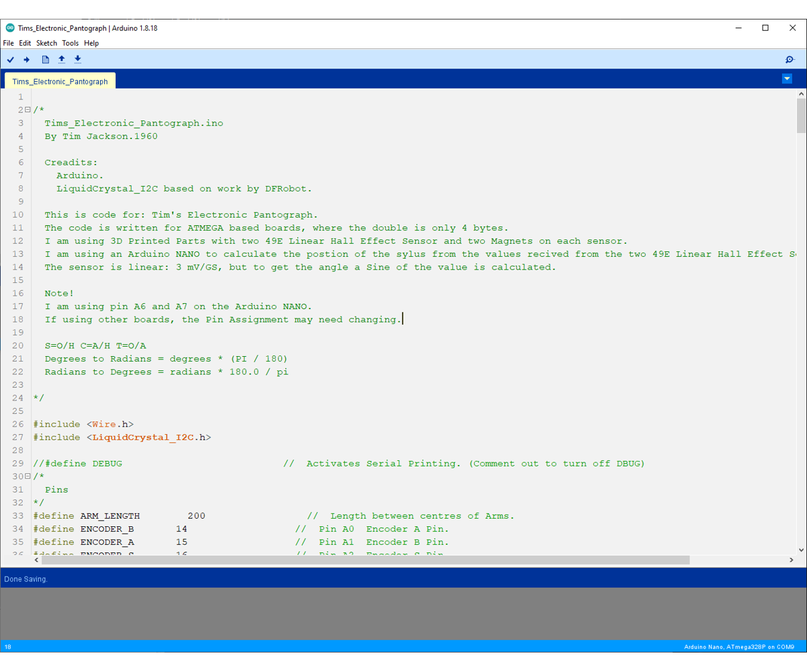Image resolution: width=807 pixels, height=672 pixels.
Task: Click the 'Arduino.' credit on line 7
Action: [x=80, y=175]
